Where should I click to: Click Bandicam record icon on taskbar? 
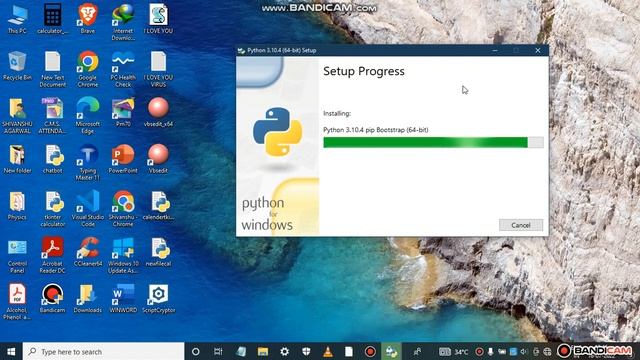[370, 351]
